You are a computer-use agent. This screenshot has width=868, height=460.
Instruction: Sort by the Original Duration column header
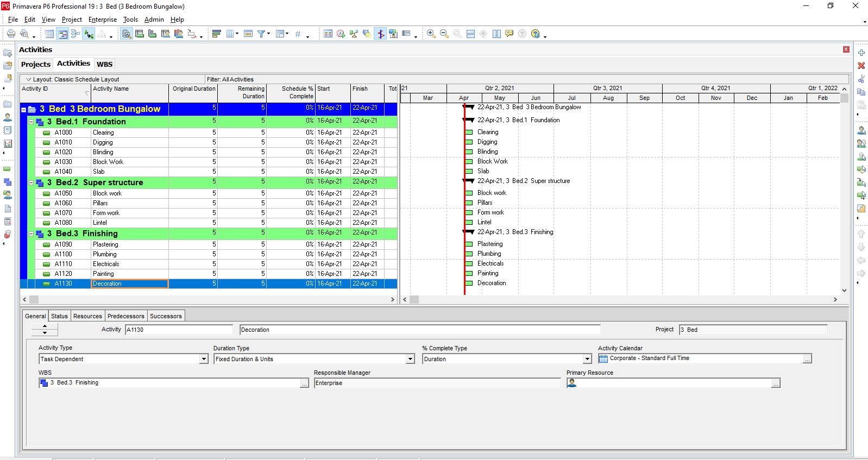(193, 92)
